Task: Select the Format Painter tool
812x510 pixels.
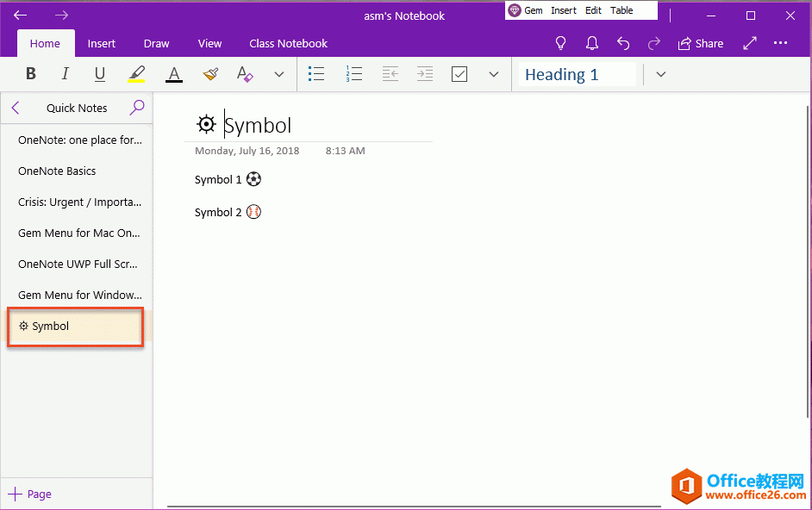Action: pyautogui.click(x=209, y=74)
